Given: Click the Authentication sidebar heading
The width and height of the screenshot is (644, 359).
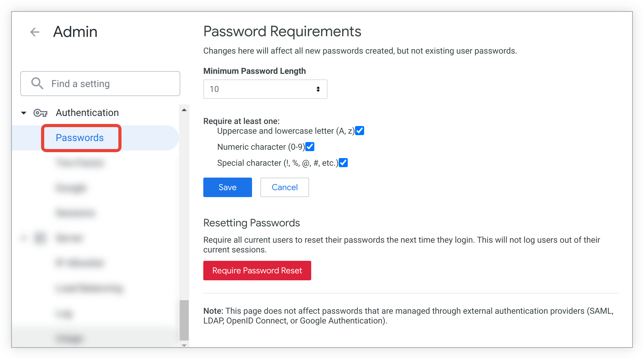Looking at the screenshot, I should pos(87,113).
